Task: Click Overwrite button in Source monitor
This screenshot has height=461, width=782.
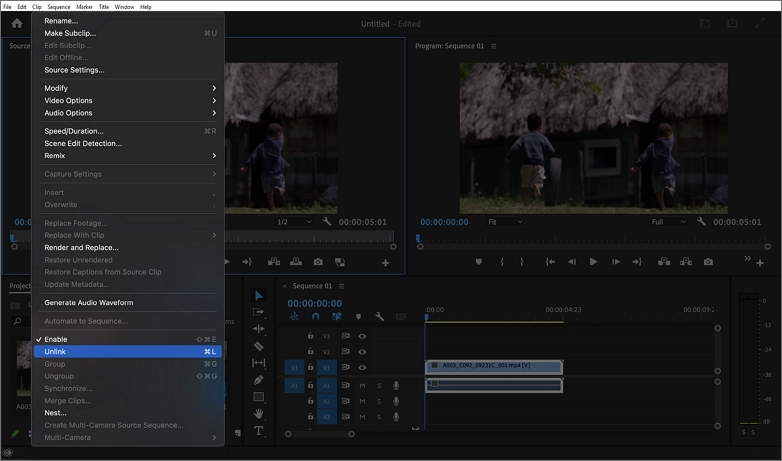Action: (x=296, y=262)
